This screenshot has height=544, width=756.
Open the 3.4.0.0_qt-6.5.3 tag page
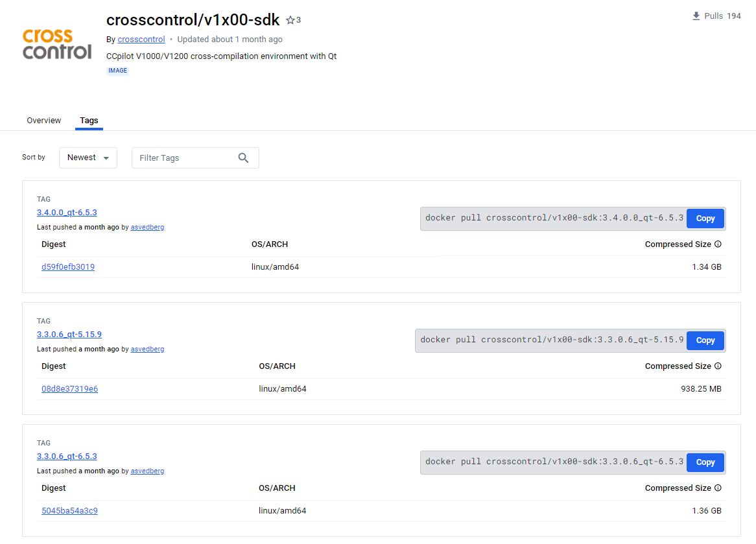[67, 212]
